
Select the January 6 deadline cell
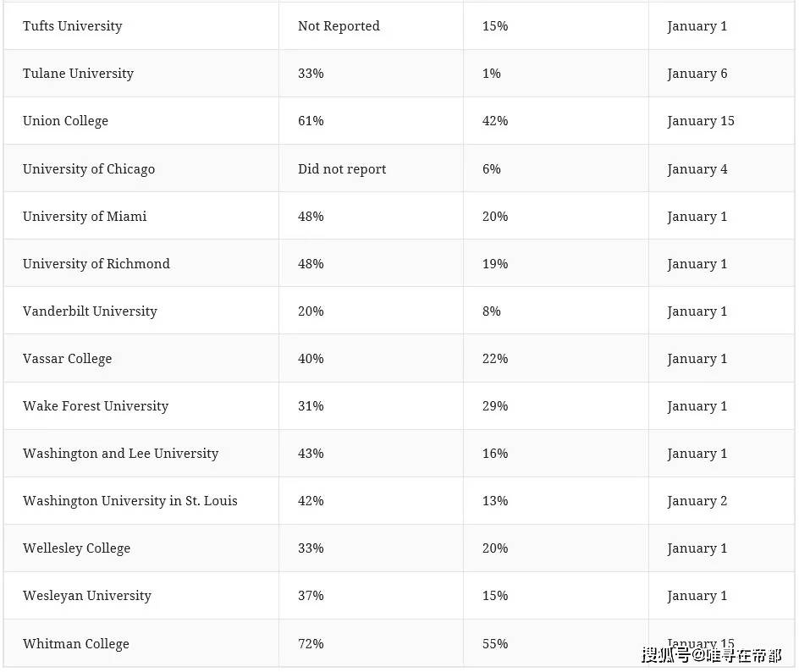click(697, 74)
